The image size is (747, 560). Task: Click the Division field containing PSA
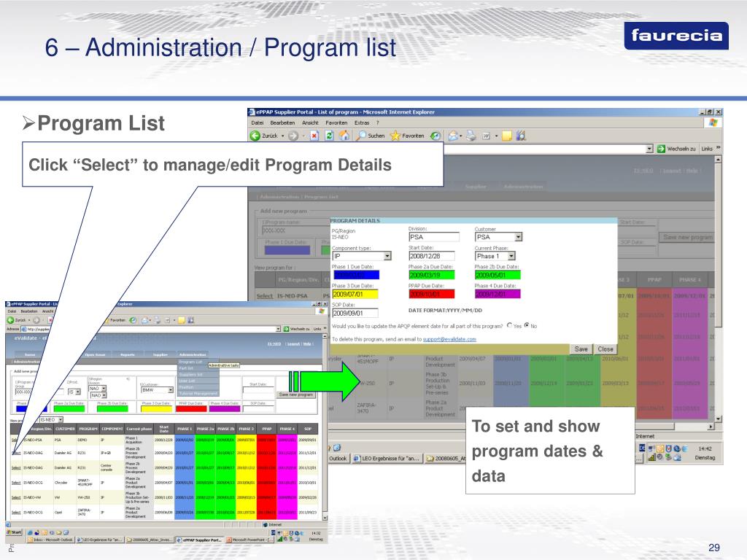(x=433, y=237)
